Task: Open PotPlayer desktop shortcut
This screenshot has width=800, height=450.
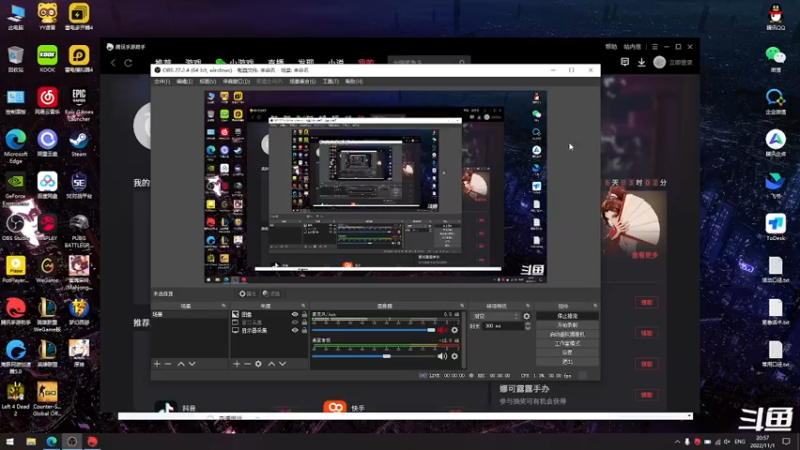Action: point(15,270)
